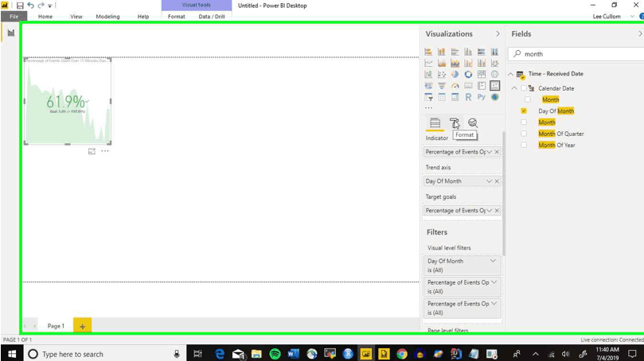Open the Data / Drill tab

coord(212,17)
